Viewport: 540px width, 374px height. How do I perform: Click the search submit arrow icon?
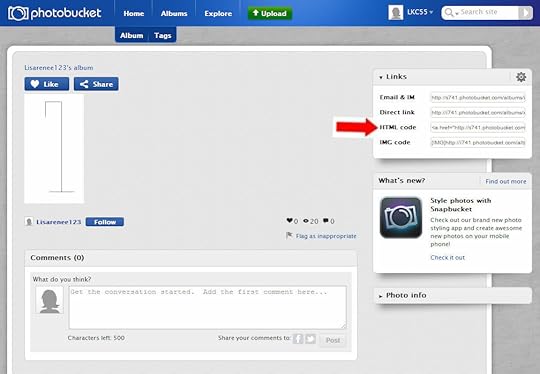point(525,13)
